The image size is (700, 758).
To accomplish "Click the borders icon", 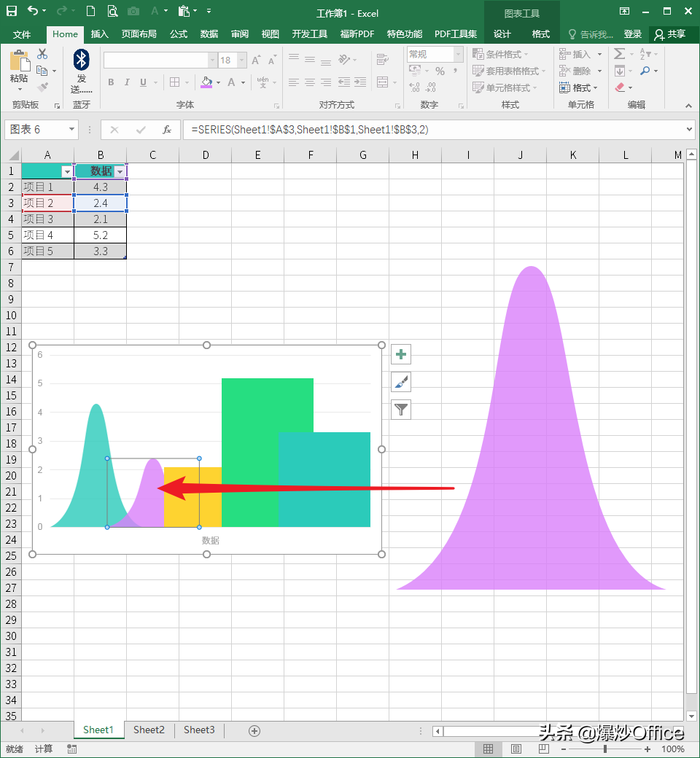I will [175, 82].
